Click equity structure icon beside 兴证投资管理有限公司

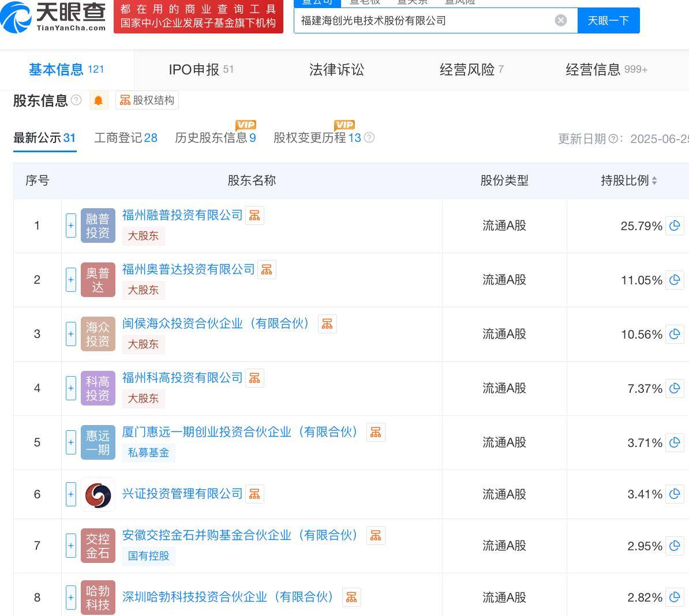(254, 494)
